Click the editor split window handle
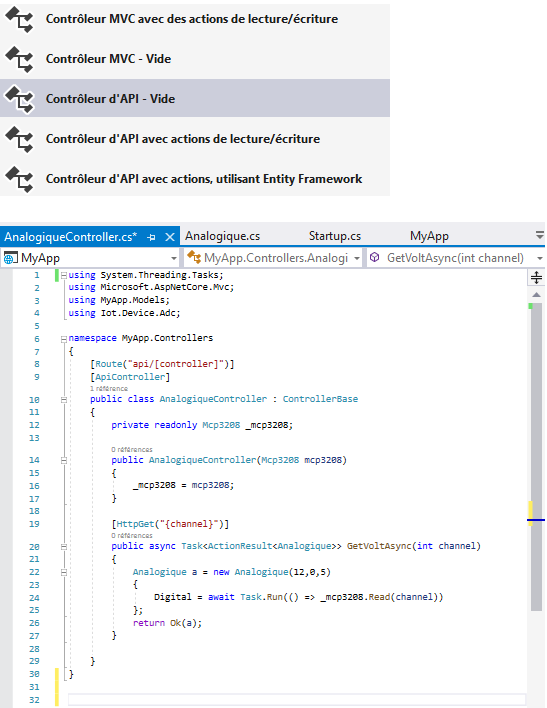Screen dimensions: 547x708 536,277
